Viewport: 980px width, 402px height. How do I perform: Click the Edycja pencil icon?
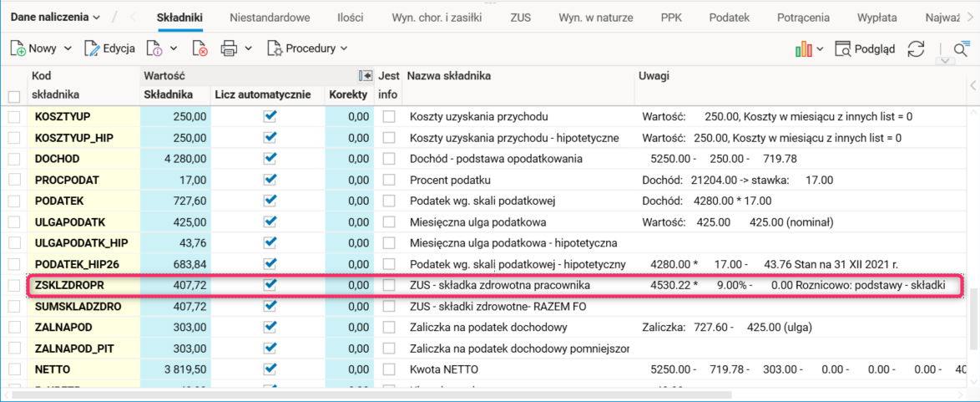92,48
